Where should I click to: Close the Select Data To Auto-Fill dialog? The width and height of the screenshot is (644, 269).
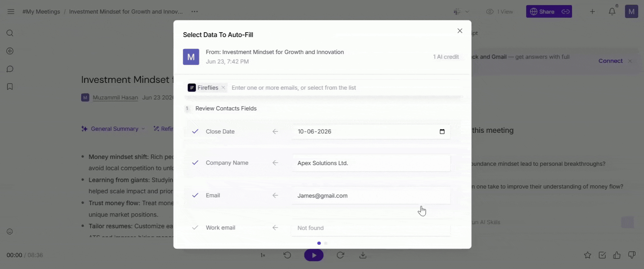(x=460, y=31)
